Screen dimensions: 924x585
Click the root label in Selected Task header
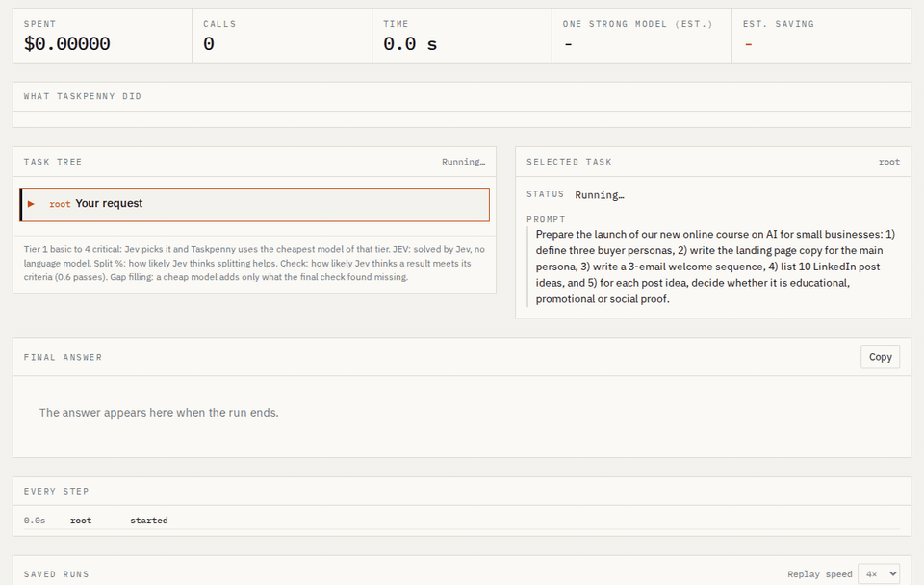tap(888, 162)
